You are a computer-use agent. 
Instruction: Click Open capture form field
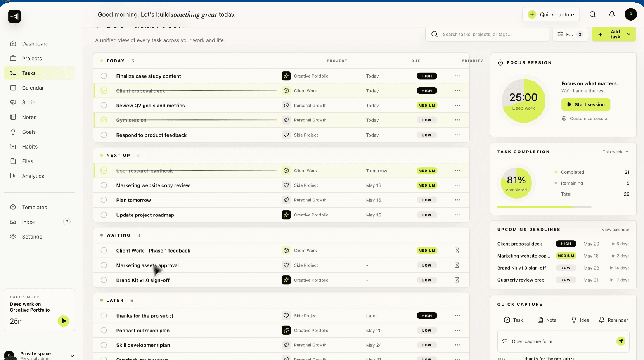563,341
